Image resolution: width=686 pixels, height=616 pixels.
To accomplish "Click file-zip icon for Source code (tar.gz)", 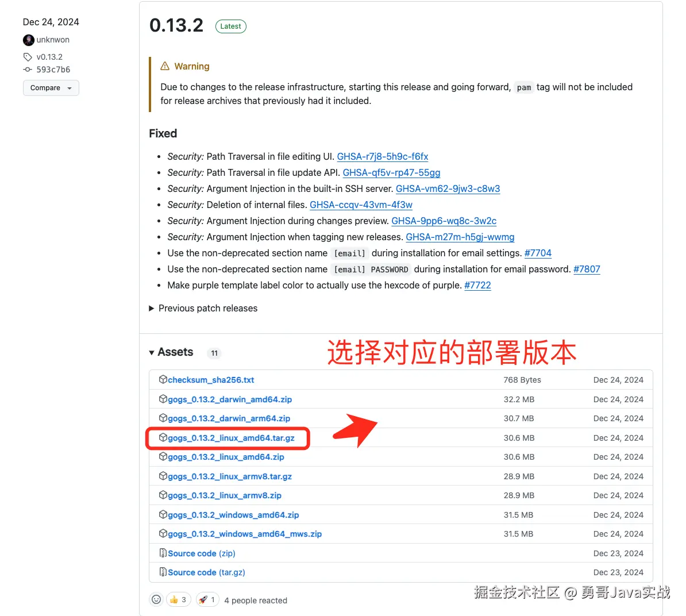I will (x=163, y=572).
